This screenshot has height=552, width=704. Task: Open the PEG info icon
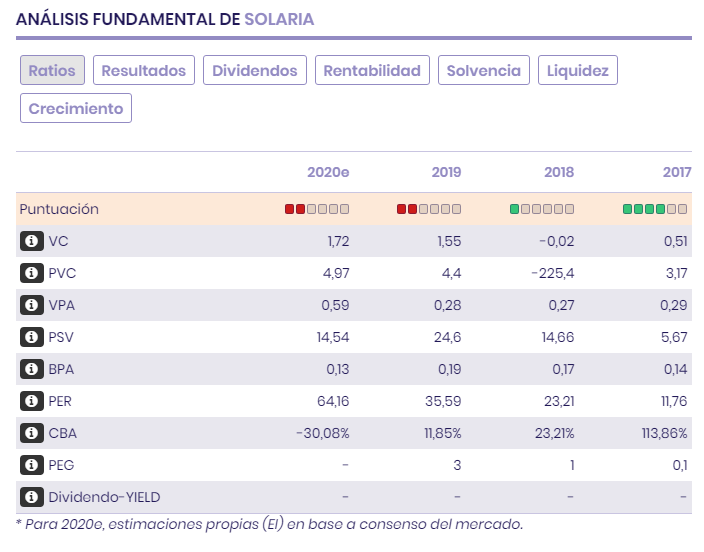click(32, 465)
